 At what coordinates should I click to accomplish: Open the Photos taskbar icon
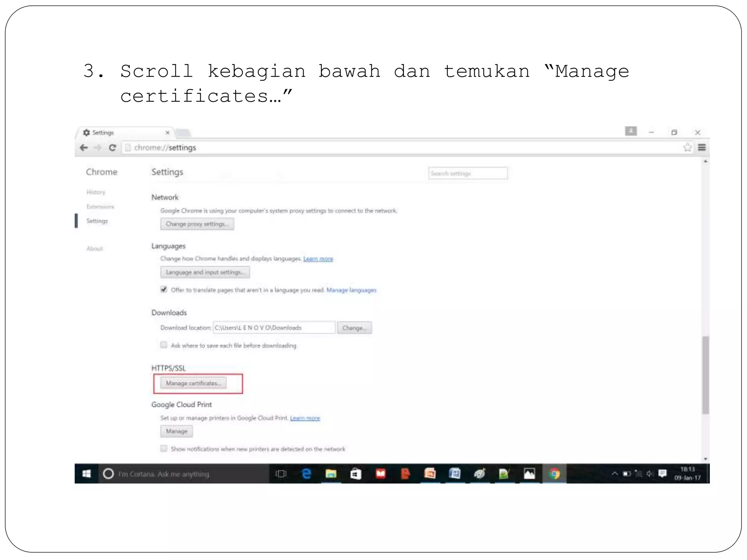click(529, 474)
